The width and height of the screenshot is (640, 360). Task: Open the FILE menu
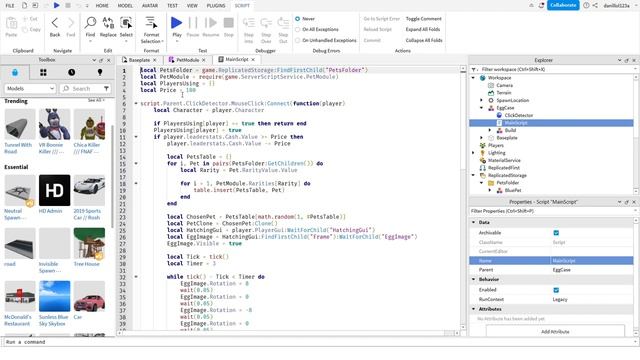(10, 6)
